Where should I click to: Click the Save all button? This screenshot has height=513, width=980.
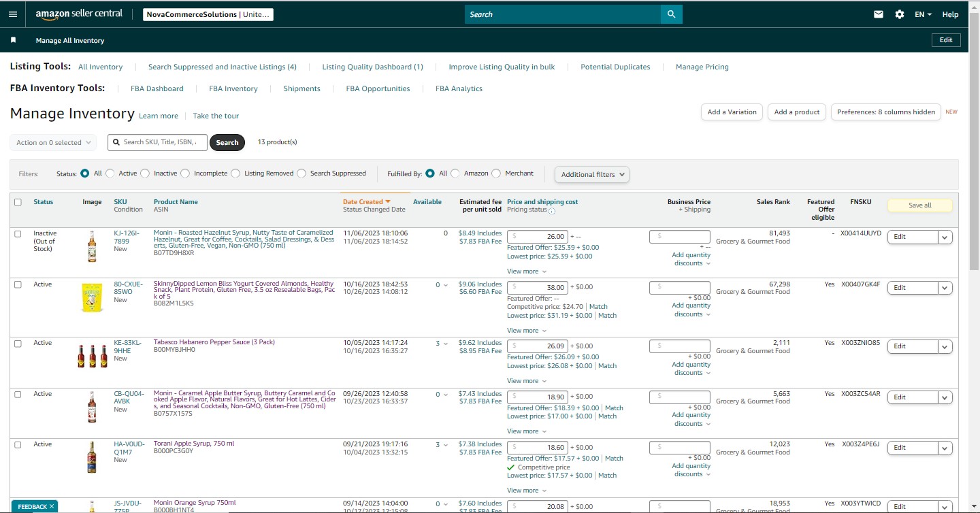(x=920, y=205)
